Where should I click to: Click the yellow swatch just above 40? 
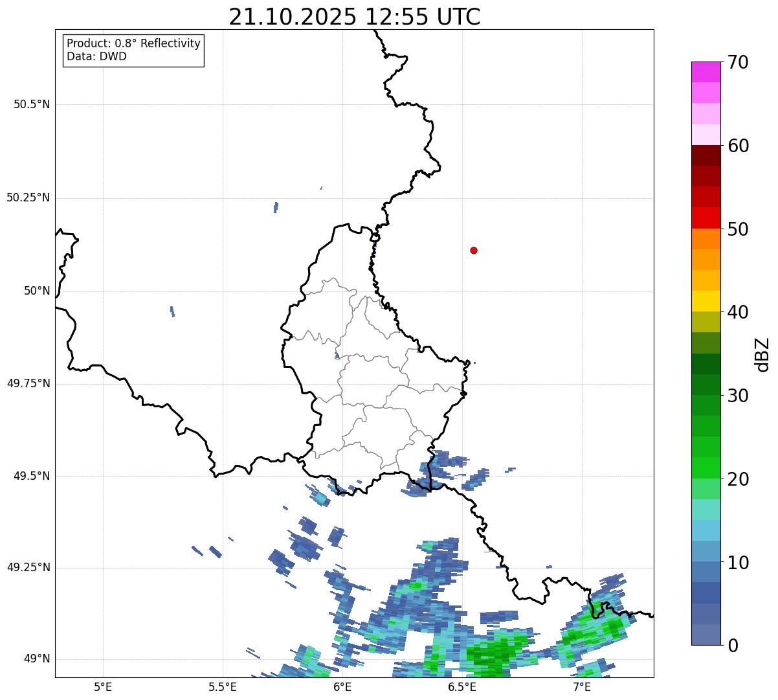706,302
